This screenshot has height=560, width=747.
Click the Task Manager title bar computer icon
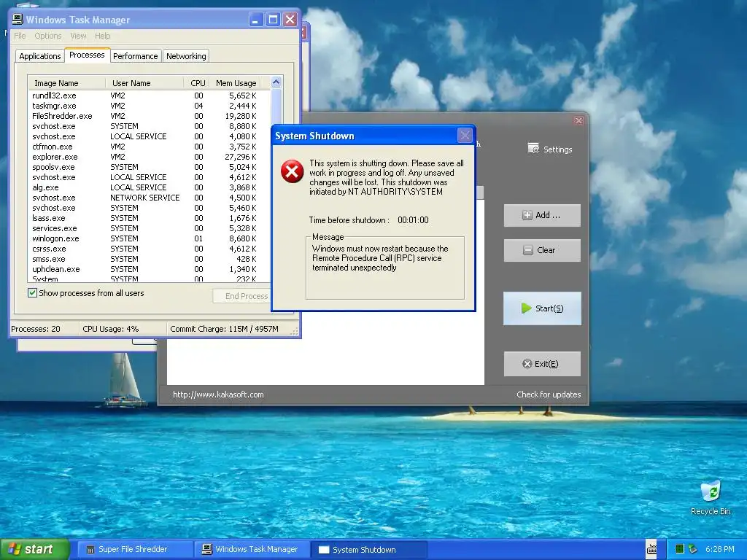(18, 19)
